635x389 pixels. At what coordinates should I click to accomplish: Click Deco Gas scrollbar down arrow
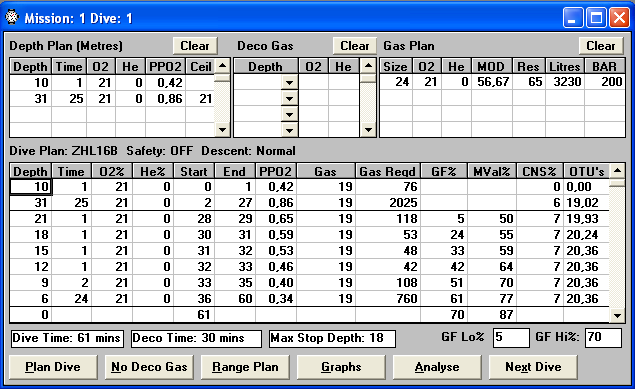point(368,130)
